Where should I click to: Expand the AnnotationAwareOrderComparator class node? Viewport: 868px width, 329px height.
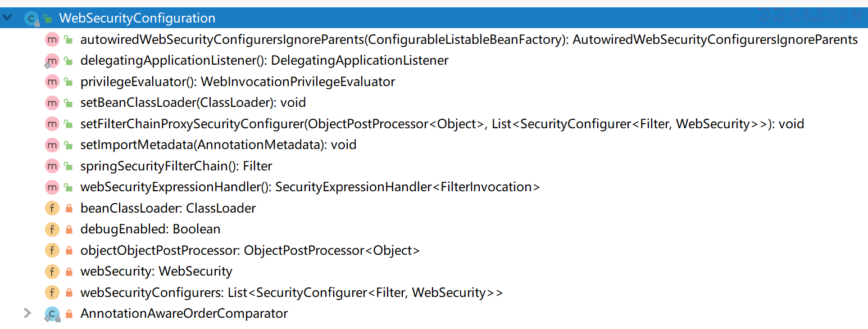pyautogui.click(x=28, y=313)
